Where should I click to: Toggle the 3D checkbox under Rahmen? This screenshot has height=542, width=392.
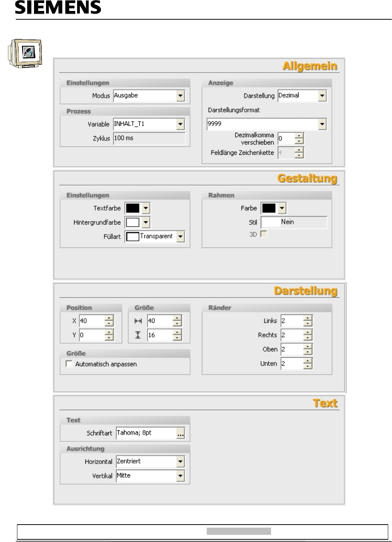click(x=263, y=234)
